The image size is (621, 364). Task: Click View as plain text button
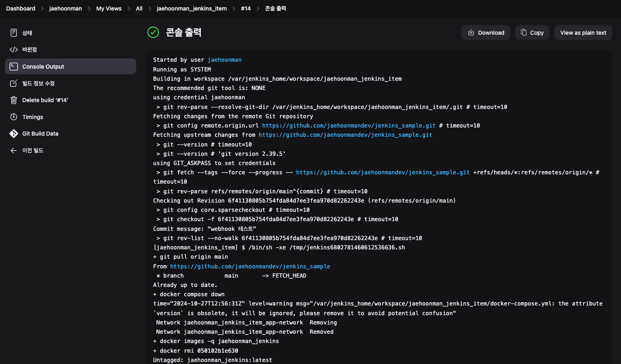[x=583, y=33]
